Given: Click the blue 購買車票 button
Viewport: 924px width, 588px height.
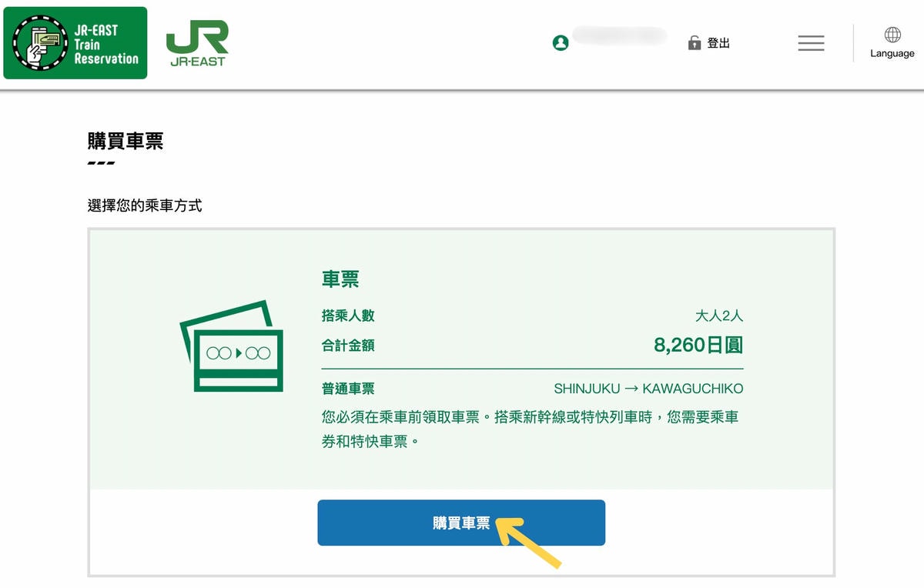Looking at the screenshot, I should [461, 523].
